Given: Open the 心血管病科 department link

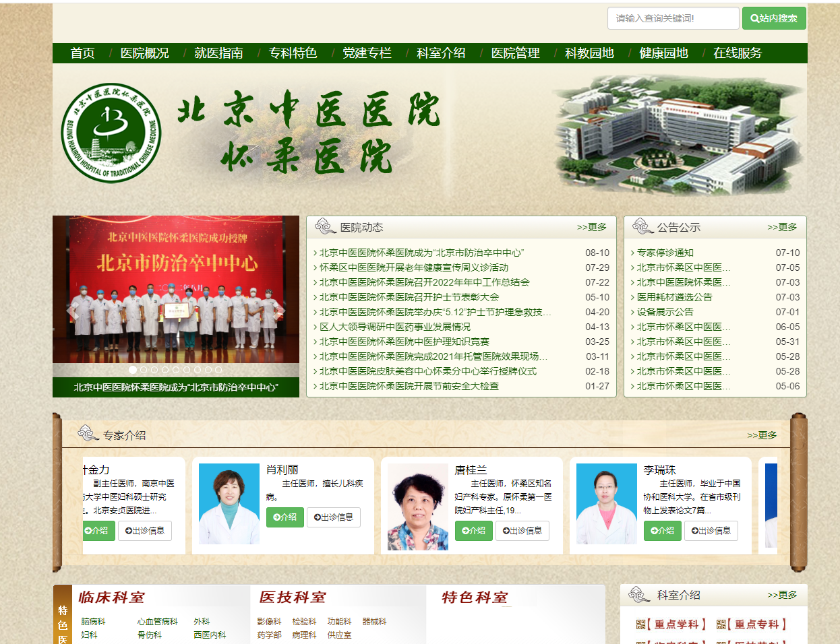Looking at the screenshot, I should click(x=158, y=622).
